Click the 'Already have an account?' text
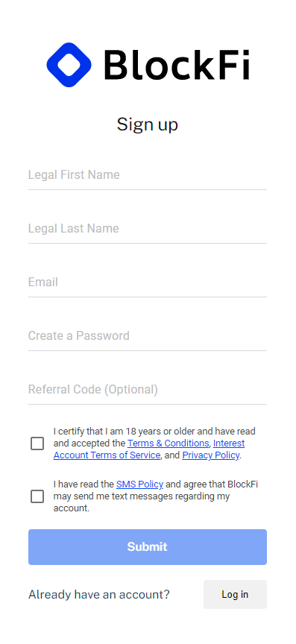This screenshot has width=296, height=644. 99,594
